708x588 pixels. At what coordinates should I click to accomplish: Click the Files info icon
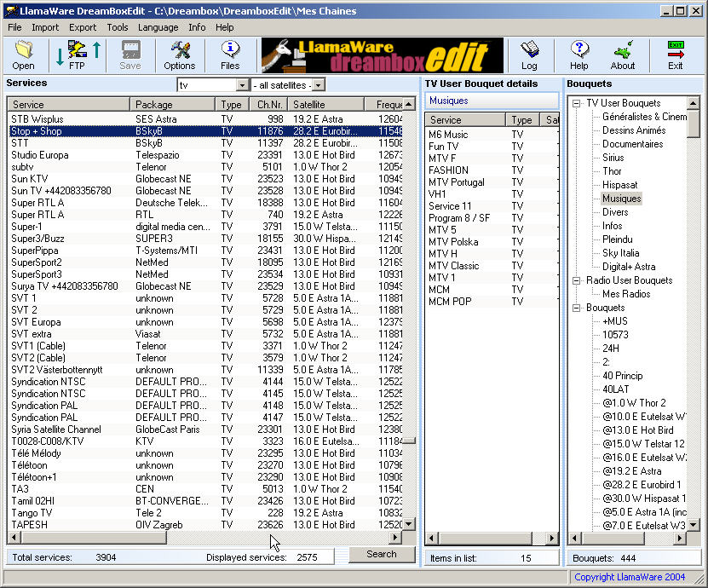pos(230,55)
